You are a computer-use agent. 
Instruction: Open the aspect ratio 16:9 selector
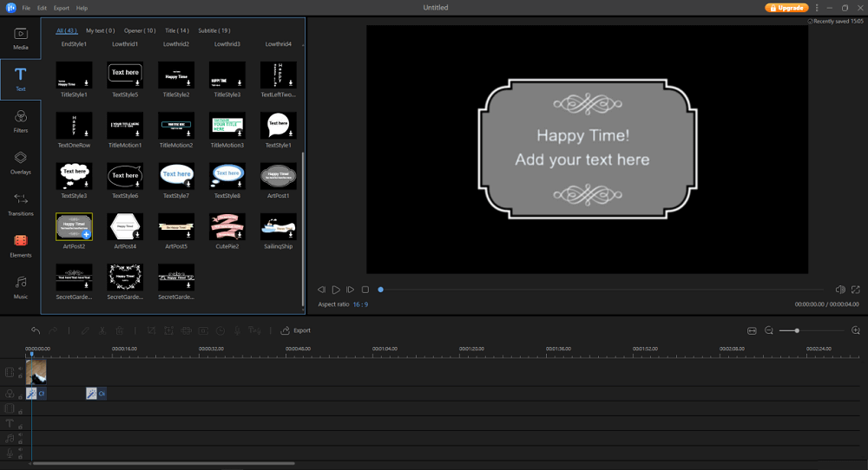tap(359, 304)
